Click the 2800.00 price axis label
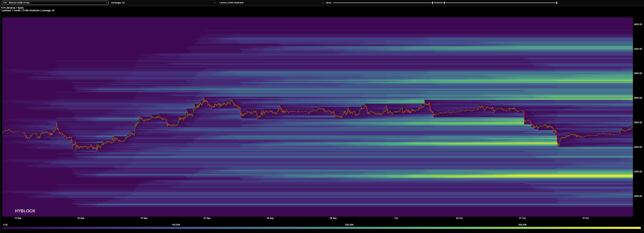This screenshot has height=233, width=644. [638, 98]
